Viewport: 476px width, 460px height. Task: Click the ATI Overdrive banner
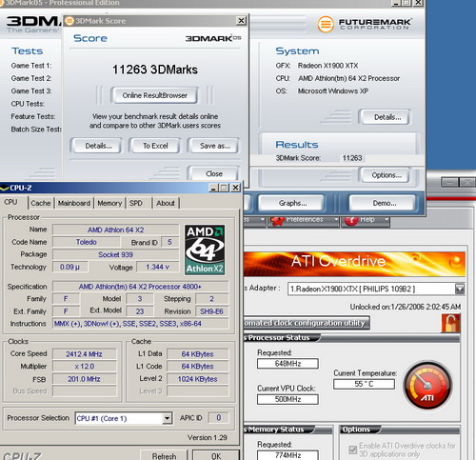(354, 264)
